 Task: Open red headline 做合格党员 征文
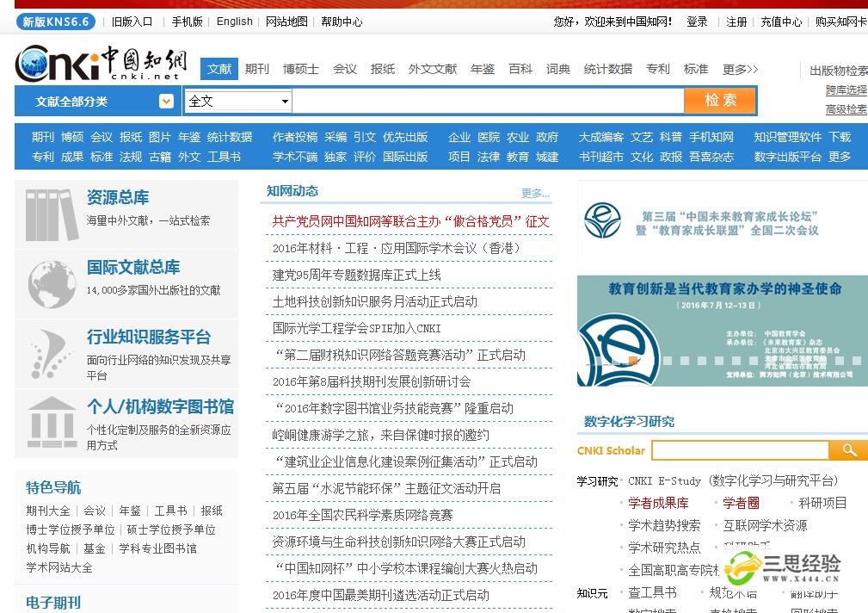pyautogui.click(x=410, y=222)
